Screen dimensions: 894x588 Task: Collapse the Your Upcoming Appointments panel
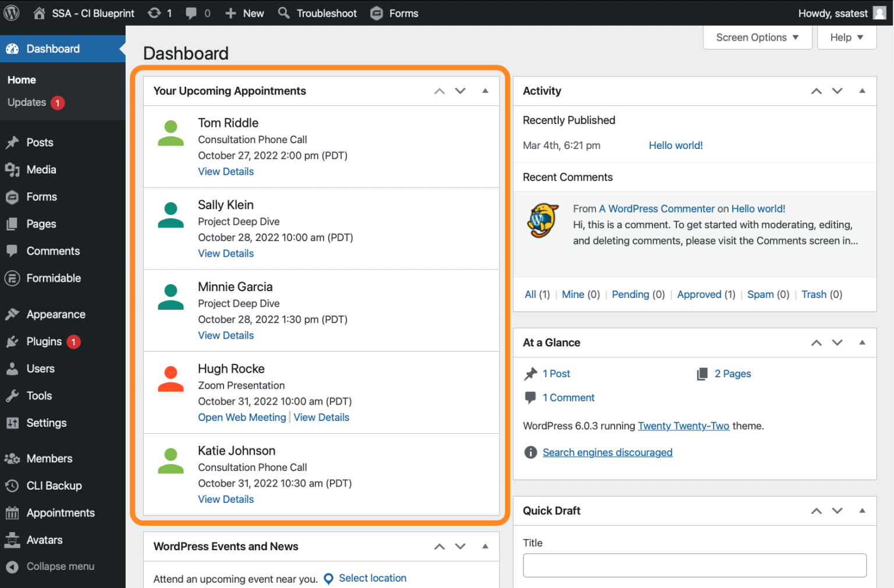(x=485, y=91)
